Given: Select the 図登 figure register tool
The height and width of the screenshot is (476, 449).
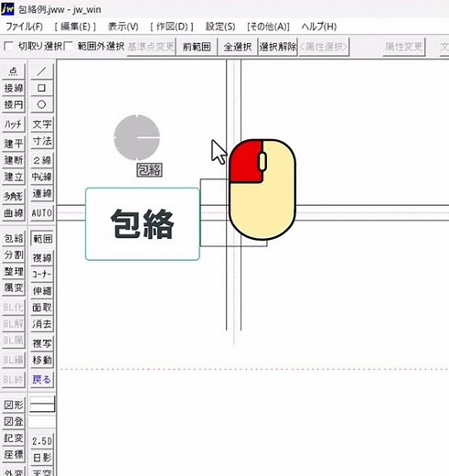Looking at the screenshot, I should 14,421.
